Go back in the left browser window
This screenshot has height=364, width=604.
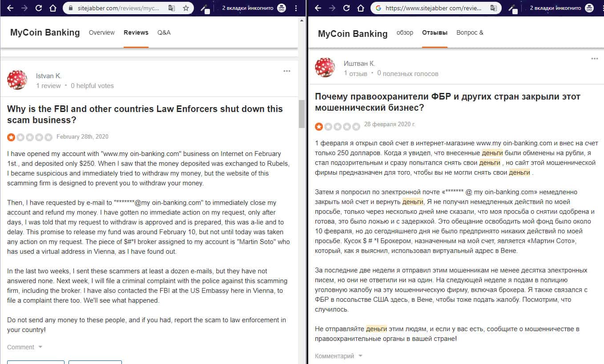tap(11, 8)
